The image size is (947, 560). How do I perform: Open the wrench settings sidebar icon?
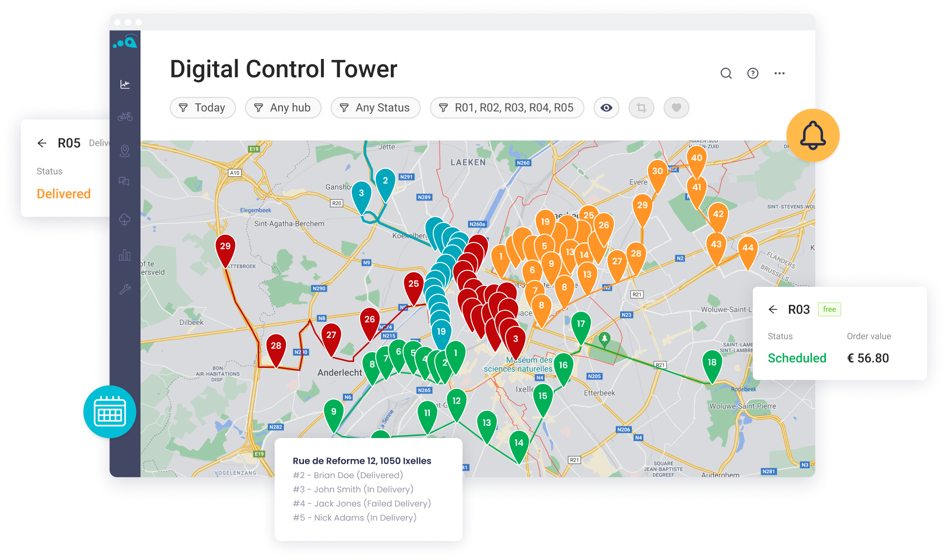tap(124, 289)
